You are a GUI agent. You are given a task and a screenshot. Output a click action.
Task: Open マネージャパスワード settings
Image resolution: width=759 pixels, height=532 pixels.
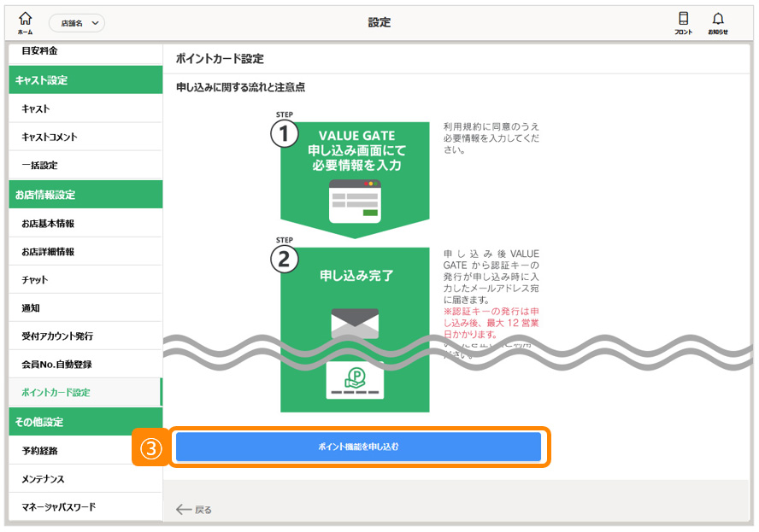pyautogui.click(x=59, y=507)
